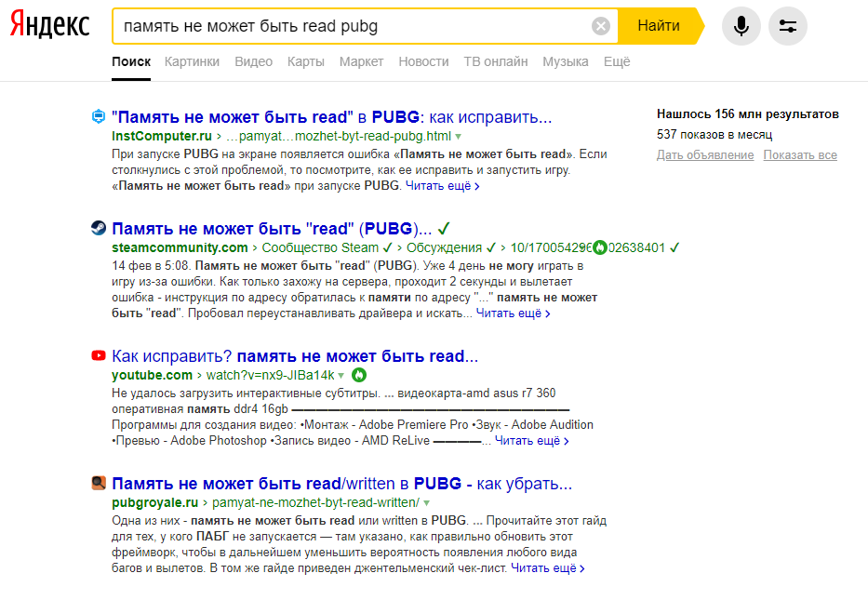Switch to the Видео tab
The image size is (868, 600).
click(254, 61)
